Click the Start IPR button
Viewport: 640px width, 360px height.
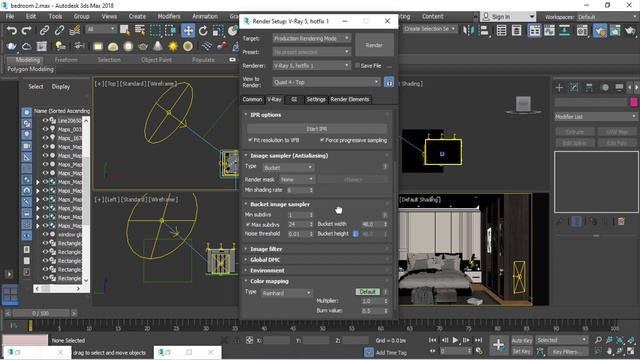317,129
